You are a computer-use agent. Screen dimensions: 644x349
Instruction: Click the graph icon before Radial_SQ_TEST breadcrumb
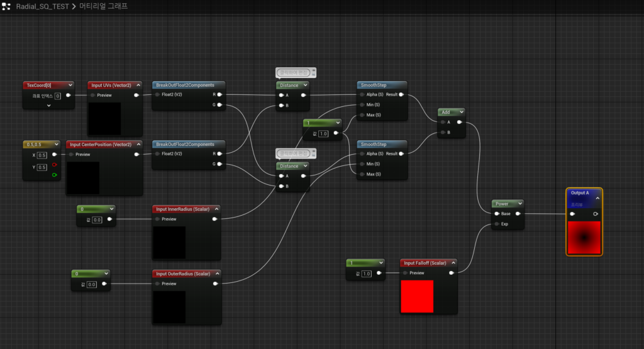[7, 7]
